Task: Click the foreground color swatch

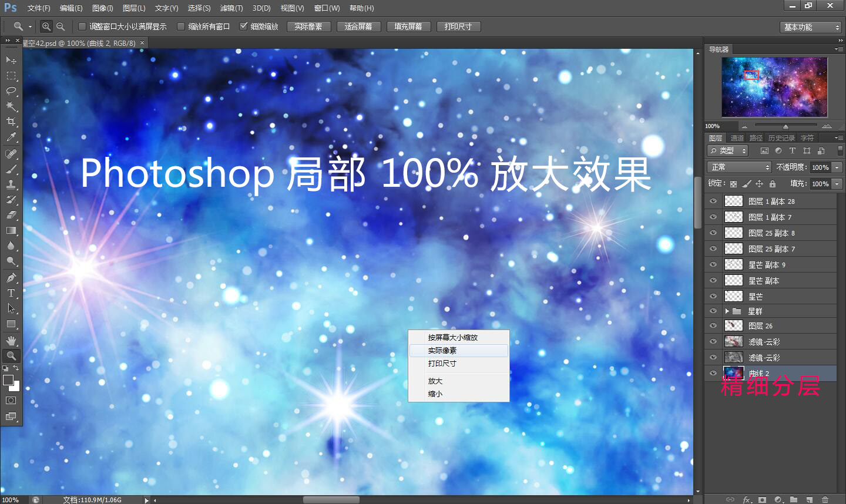Action: pos(8,380)
